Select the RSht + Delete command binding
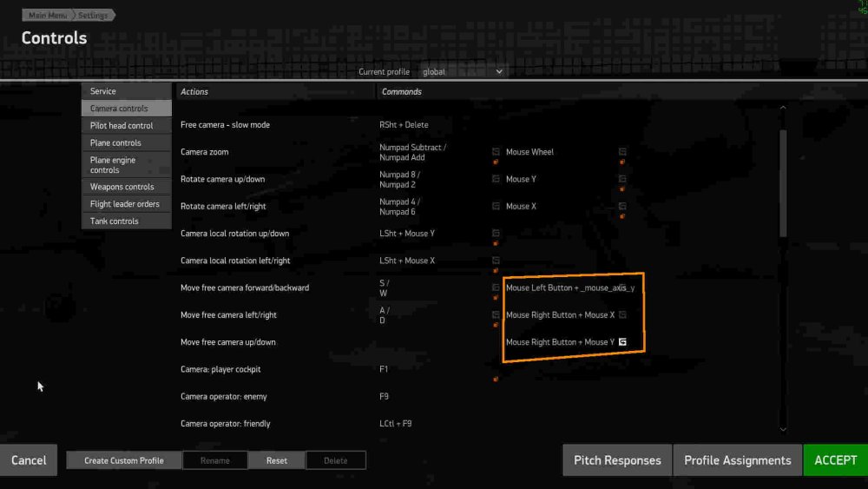The height and width of the screenshot is (489, 868). (404, 124)
